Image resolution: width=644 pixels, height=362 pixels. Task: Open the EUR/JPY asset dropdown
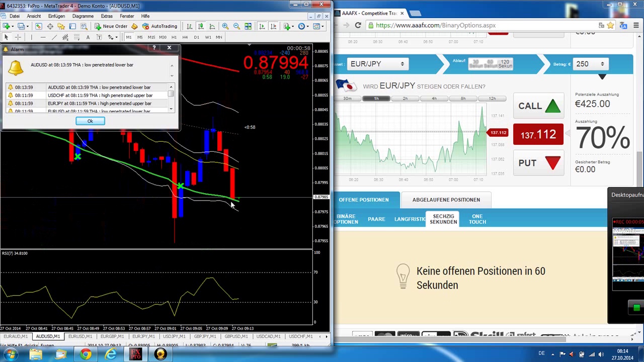click(x=377, y=64)
